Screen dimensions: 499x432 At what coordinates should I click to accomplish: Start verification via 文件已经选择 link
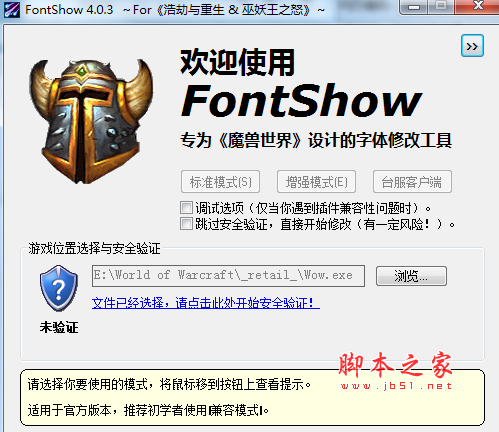tap(206, 303)
